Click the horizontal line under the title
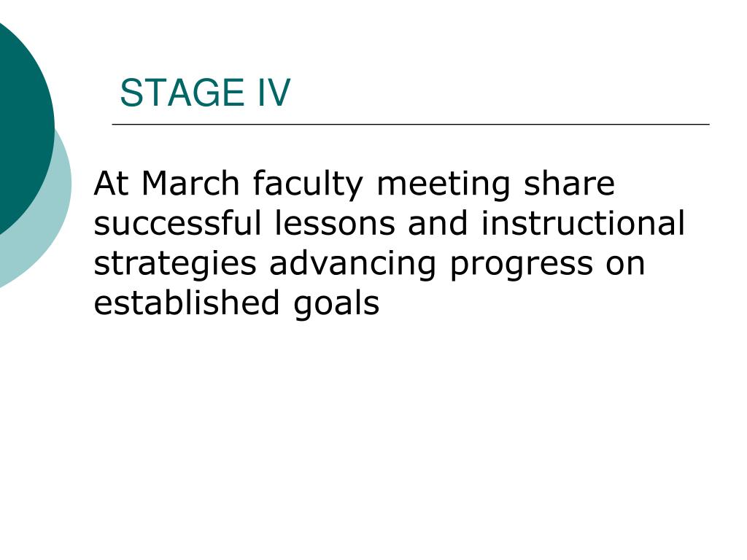 tap(411, 124)
